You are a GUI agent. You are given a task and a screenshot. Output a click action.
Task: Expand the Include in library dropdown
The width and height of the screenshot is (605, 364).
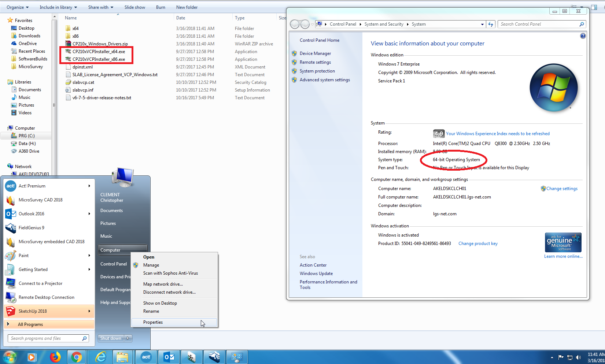pyautogui.click(x=58, y=7)
